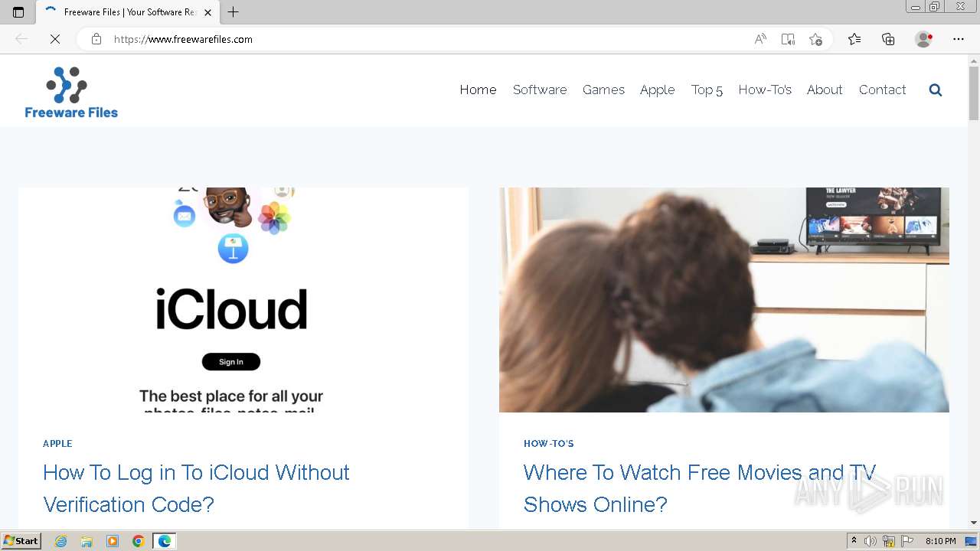Click the Back navigation arrow
The image size is (980, 551).
tap(21, 39)
